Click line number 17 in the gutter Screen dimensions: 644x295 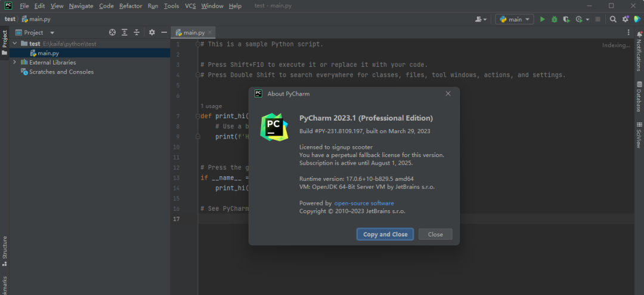click(176, 219)
